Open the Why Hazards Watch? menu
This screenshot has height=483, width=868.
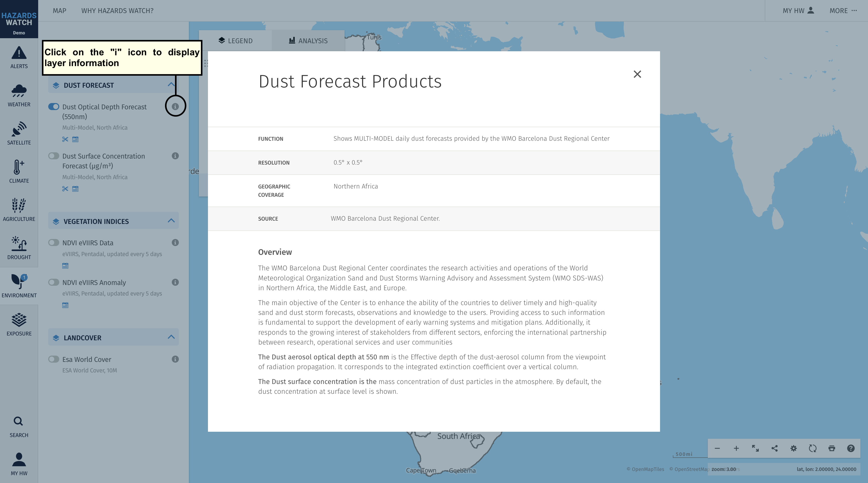[117, 11]
